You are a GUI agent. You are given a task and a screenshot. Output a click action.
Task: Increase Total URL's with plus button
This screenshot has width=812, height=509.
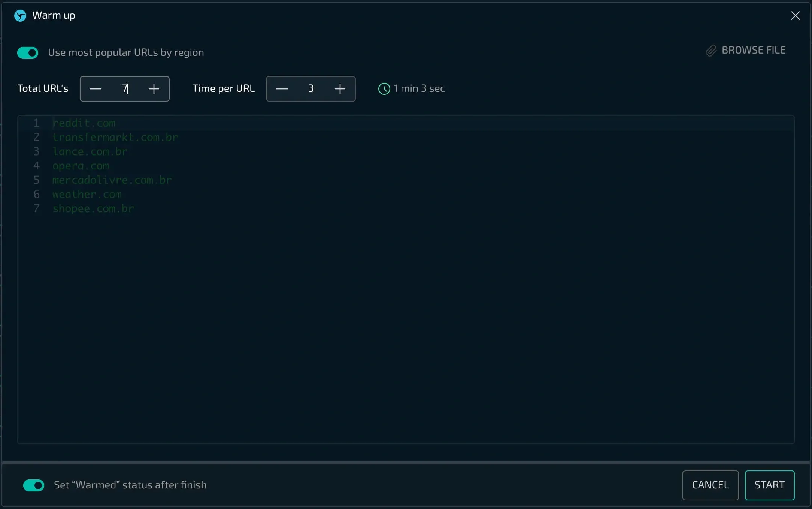coord(154,89)
